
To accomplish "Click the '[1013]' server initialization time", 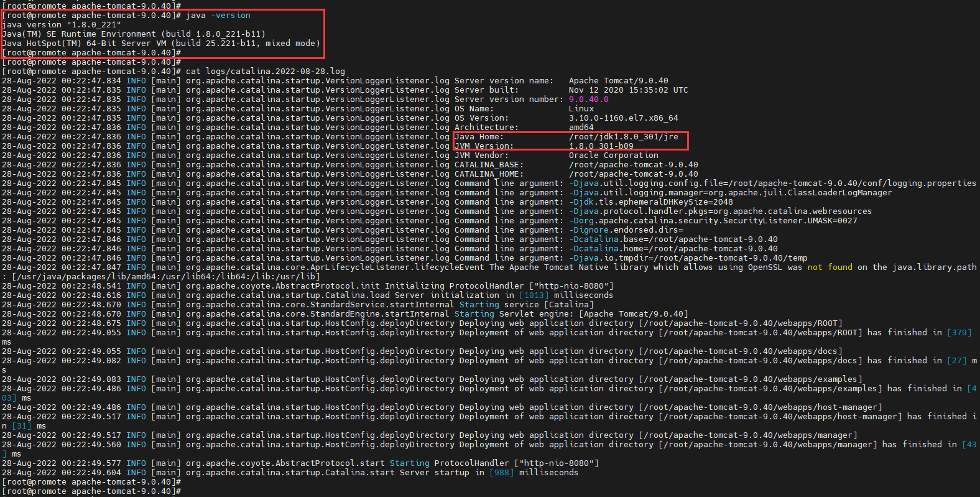I will coord(534,295).
